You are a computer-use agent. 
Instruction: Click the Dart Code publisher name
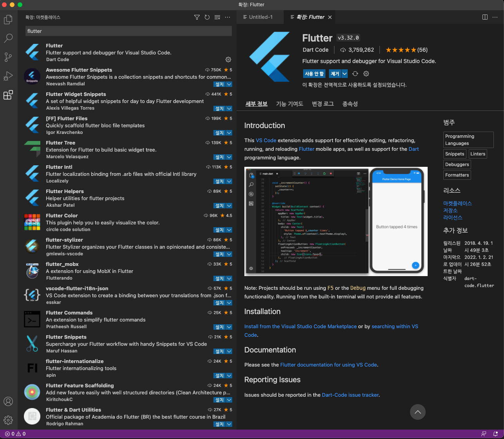316,50
